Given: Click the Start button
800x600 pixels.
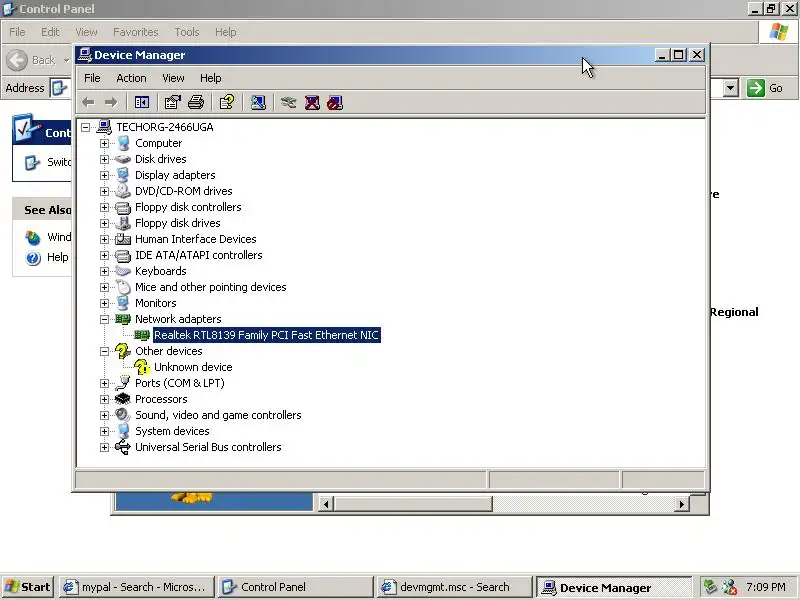Looking at the screenshot, I should point(28,587).
